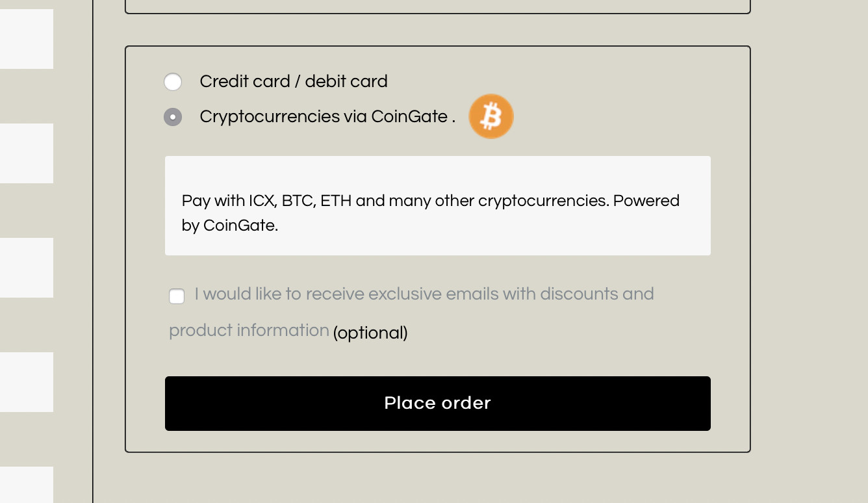Click the "Credit card / debit card" label

(294, 81)
